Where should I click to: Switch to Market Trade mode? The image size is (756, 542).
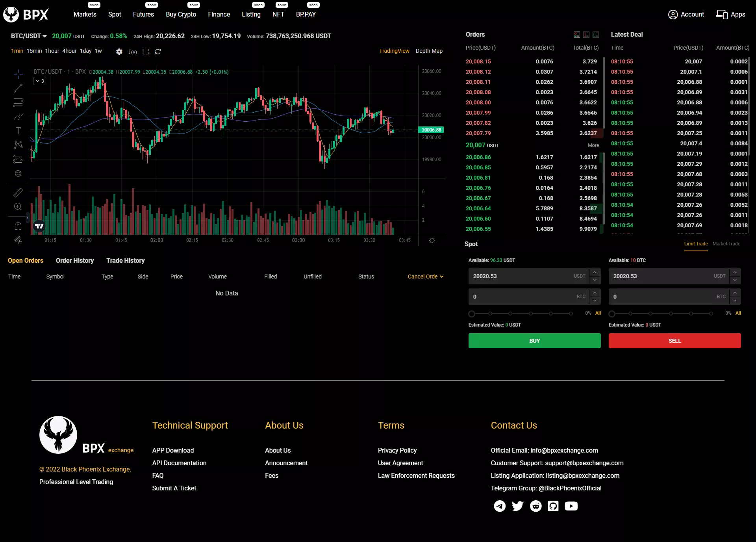(x=726, y=244)
